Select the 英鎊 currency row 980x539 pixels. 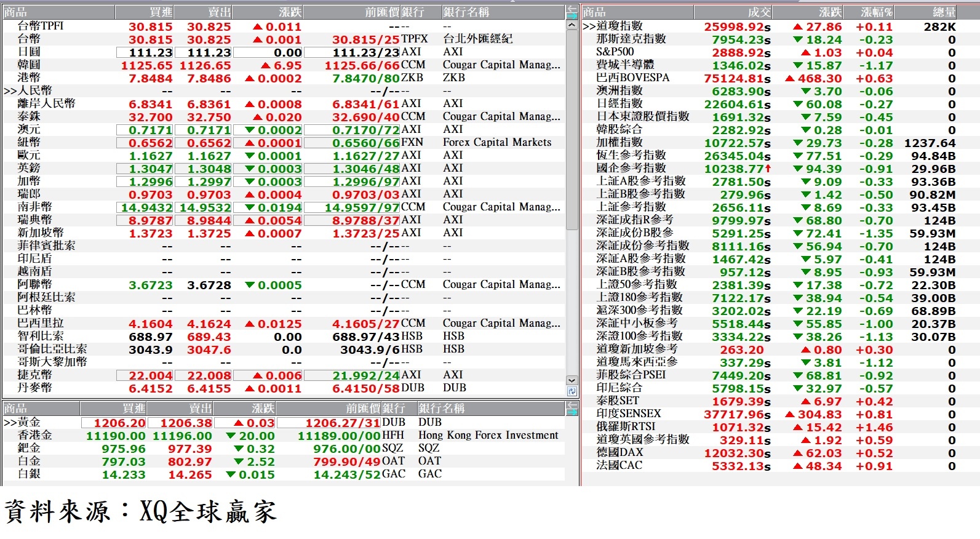(x=284, y=168)
